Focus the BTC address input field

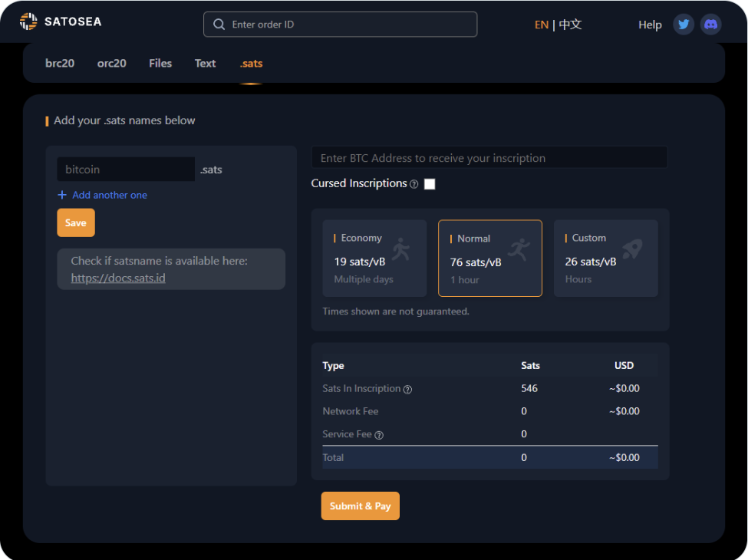(x=489, y=158)
